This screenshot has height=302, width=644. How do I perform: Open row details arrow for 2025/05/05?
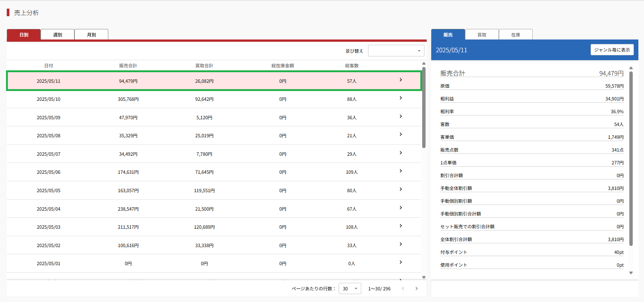401,189
